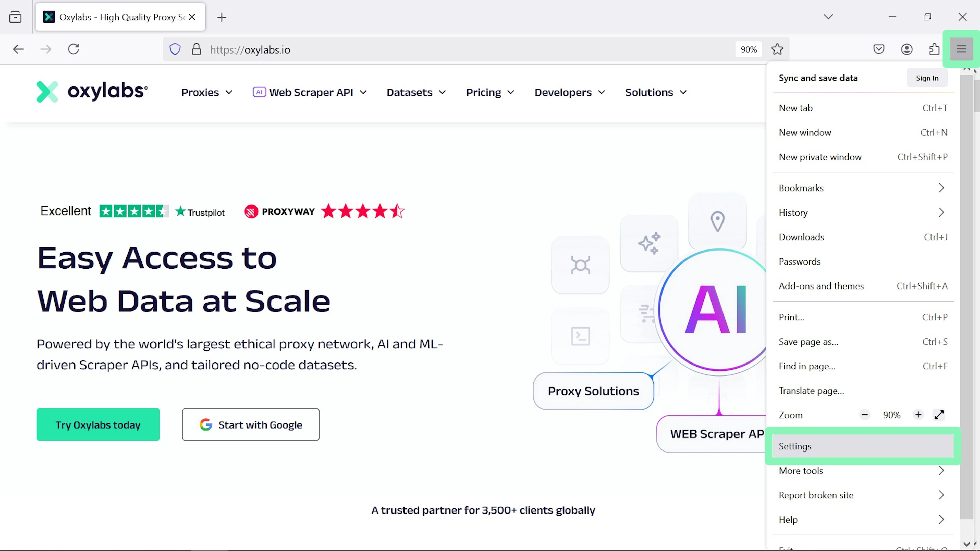Expand the Proxies navigation dropdown

pyautogui.click(x=207, y=92)
